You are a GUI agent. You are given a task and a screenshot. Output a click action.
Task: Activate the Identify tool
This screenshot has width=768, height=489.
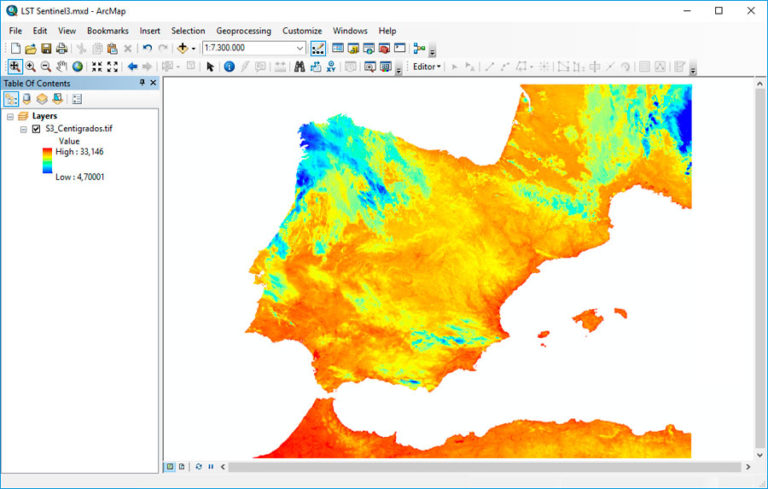tap(229, 67)
